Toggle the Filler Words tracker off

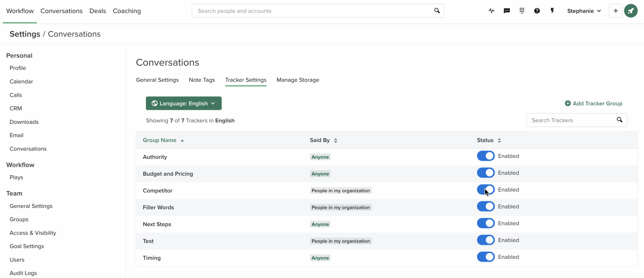pos(485,206)
